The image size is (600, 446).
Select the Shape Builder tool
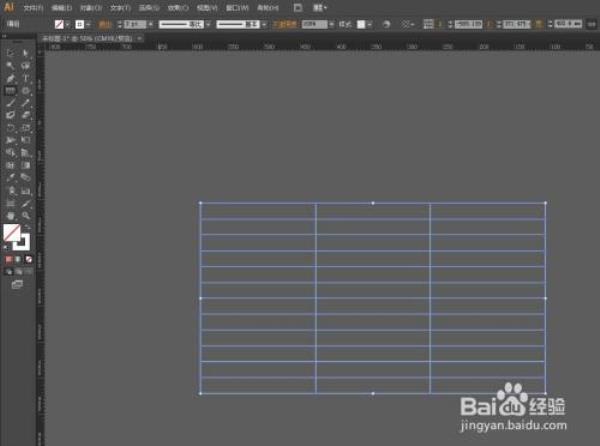[10, 153]
